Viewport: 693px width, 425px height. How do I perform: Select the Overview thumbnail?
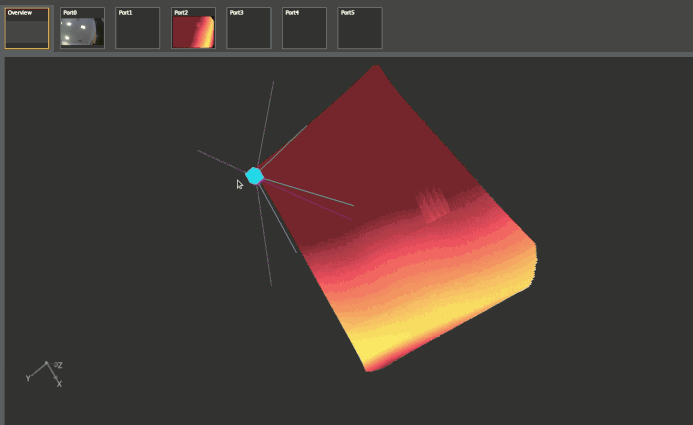(x=27, y=28)
